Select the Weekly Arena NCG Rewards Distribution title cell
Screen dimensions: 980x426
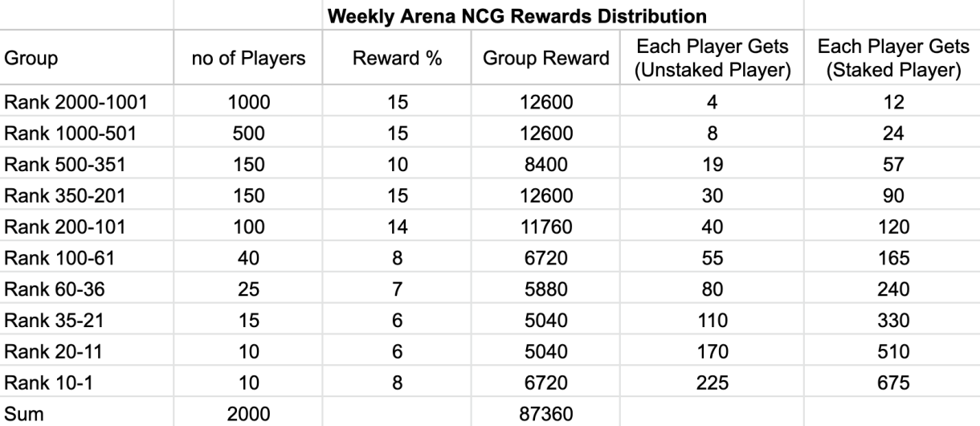(x=489, y=15)
